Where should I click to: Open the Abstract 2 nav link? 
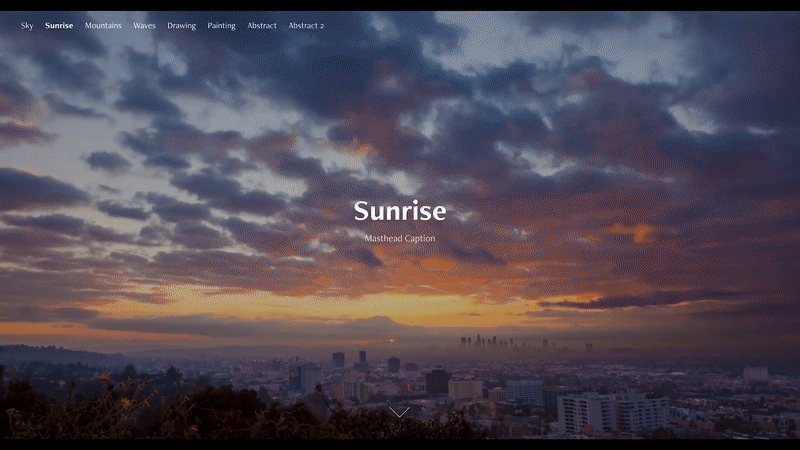coord(306,26)
